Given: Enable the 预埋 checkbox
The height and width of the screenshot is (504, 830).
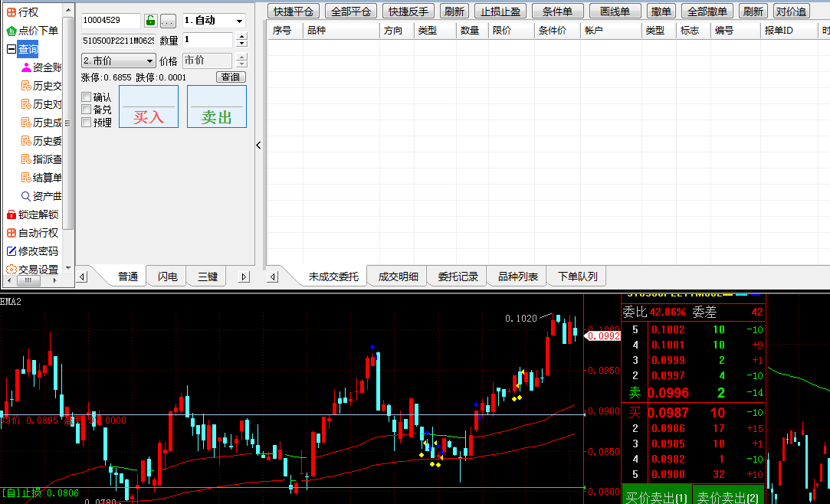Looking at the screenshot, I should tap(87, 122).
